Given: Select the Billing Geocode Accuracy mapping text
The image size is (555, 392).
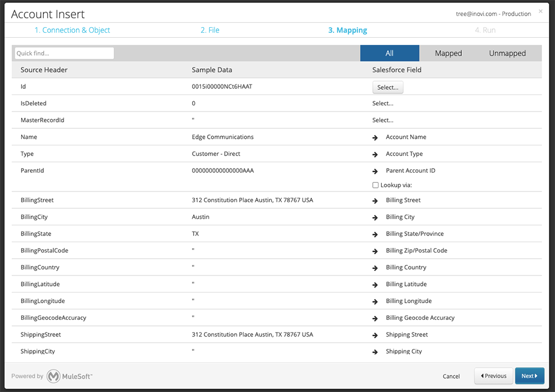Looking at the screenshot, I should tap(420, 318).
